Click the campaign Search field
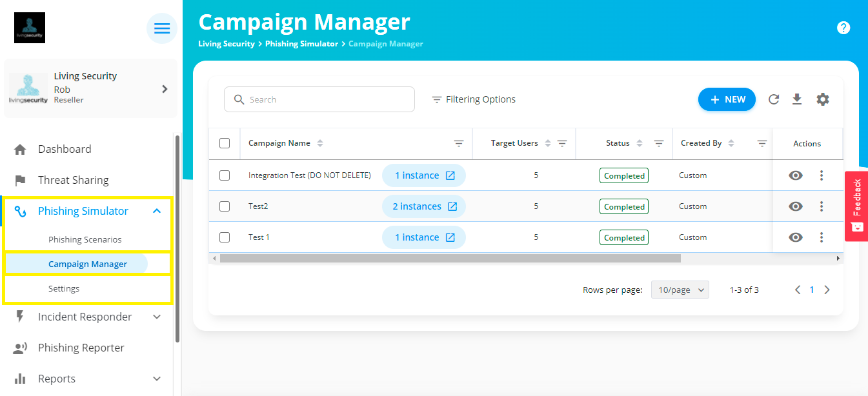The width and height of the screenshot is (868, 396). click(319, 99)
